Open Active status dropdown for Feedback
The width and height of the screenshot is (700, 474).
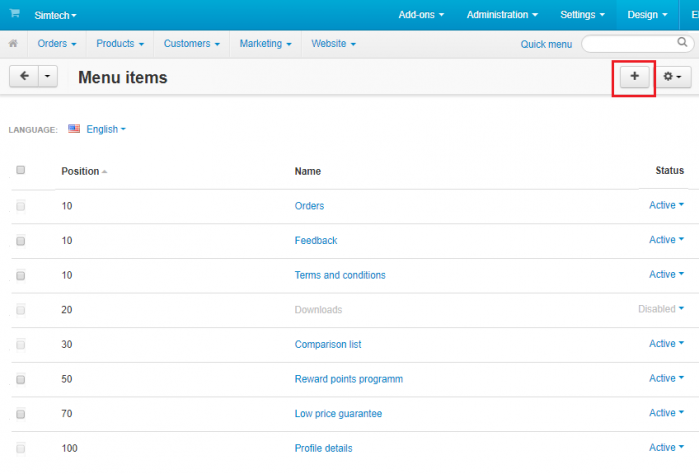click(666, 240)
